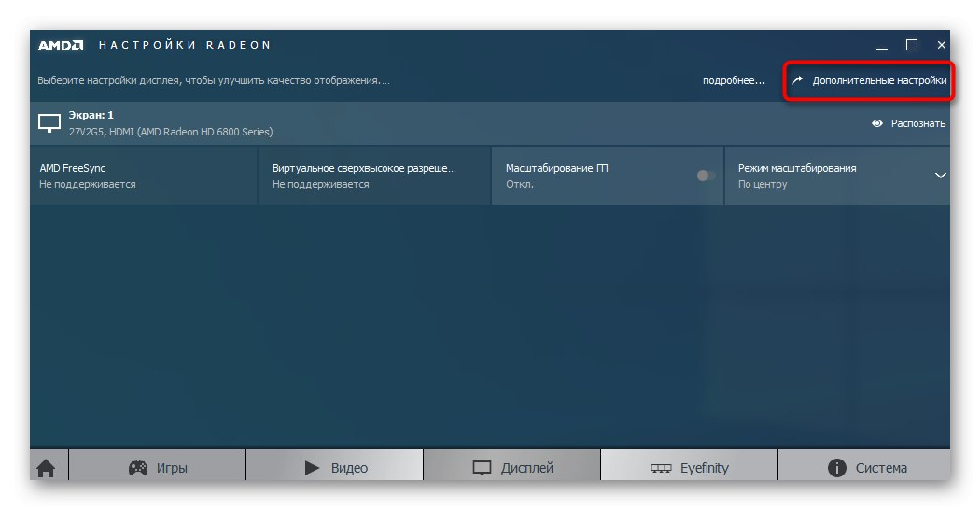Open the Eyefinity tab
The height and width of the screenshot is (510, 980).
click(690, 467)
